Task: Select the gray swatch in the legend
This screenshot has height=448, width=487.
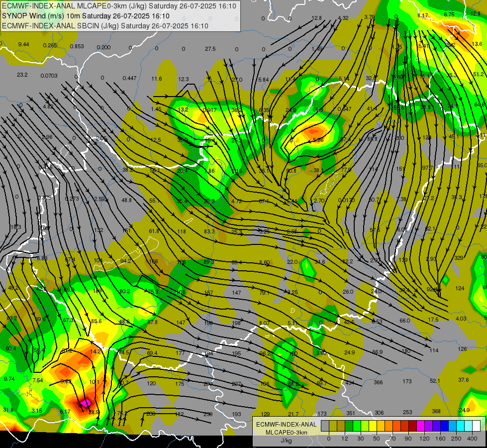Action: (325, 426)
